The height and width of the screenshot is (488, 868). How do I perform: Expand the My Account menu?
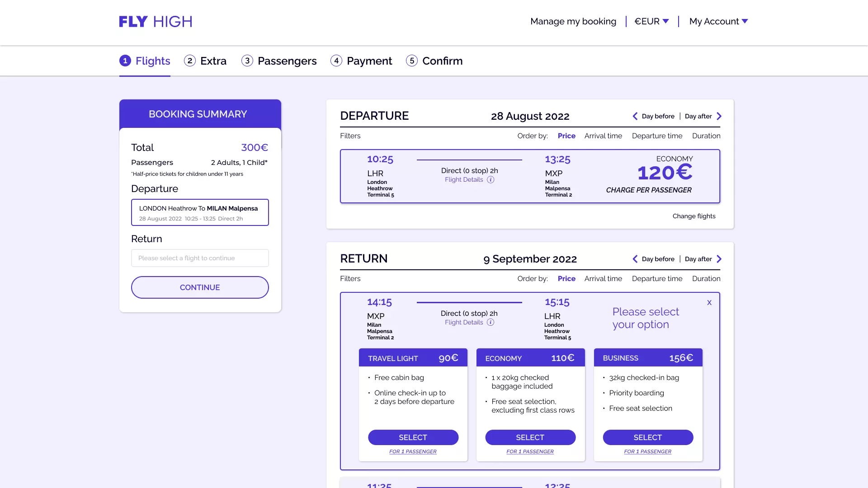(x=718, y=21)
